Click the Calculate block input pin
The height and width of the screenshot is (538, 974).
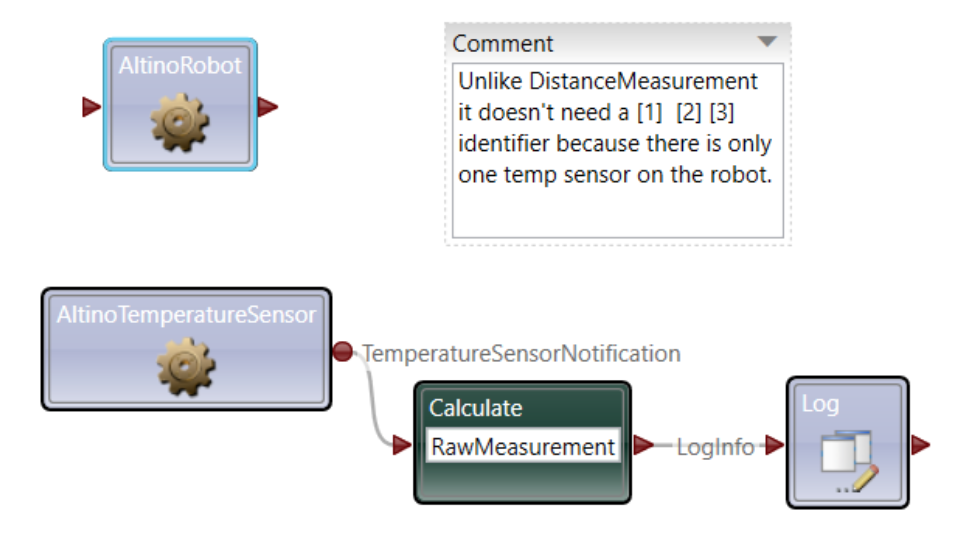click(x=402, y=446)
